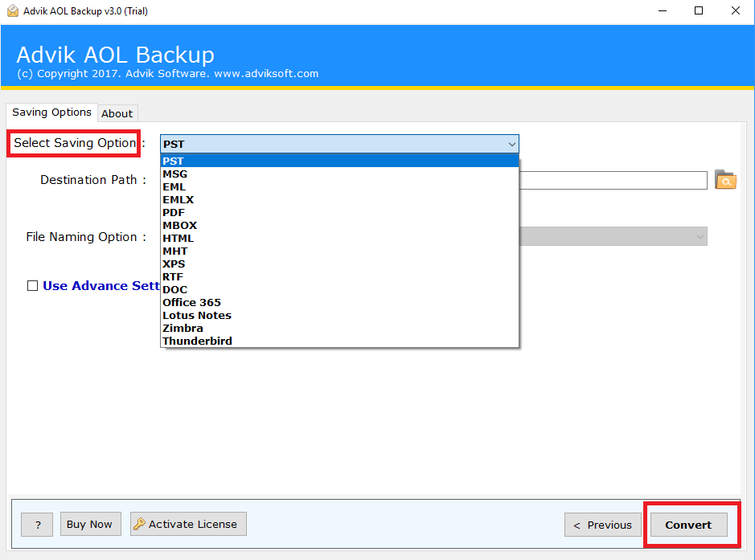Click into the Destination Path field
This screenshot has width=755, height=560.
[x=613, y=181]
